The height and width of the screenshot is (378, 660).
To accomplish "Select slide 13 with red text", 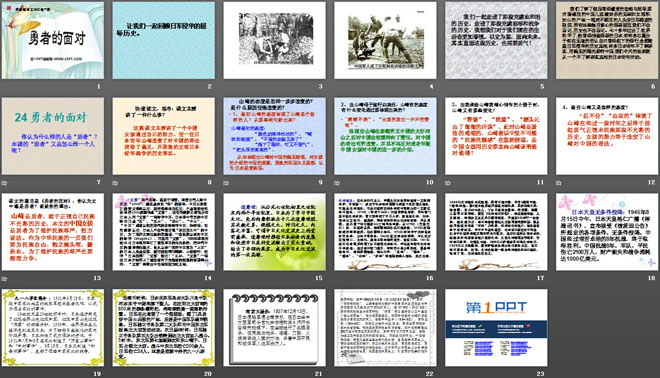I will coord(53,232).
